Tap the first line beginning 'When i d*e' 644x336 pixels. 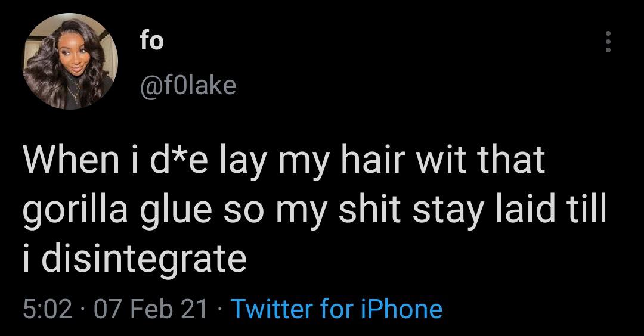[284, 160]
